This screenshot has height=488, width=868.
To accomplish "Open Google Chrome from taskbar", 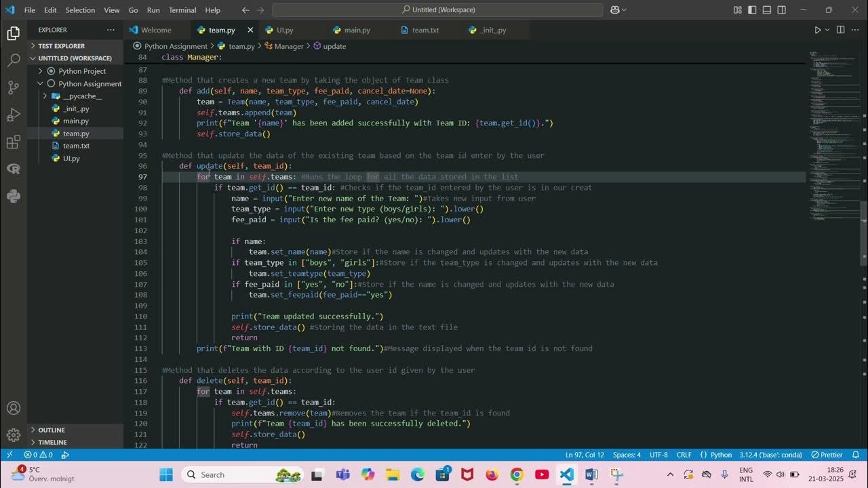I will (x=517, y=474).
